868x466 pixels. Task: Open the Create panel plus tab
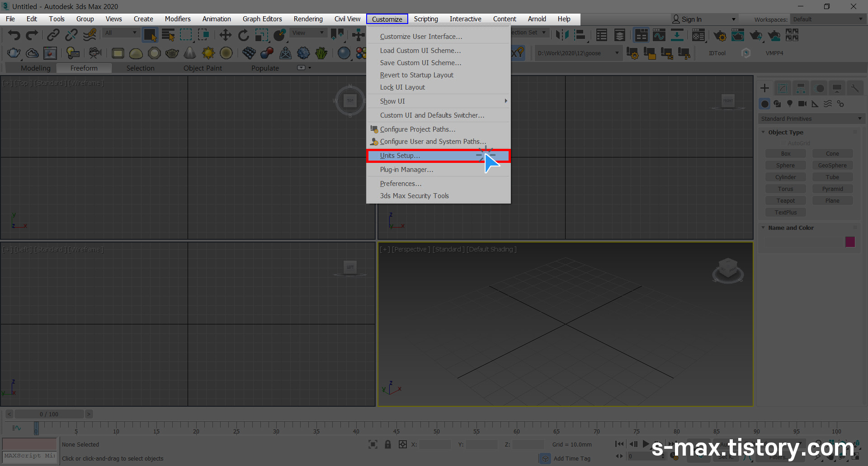pos(764,88)
